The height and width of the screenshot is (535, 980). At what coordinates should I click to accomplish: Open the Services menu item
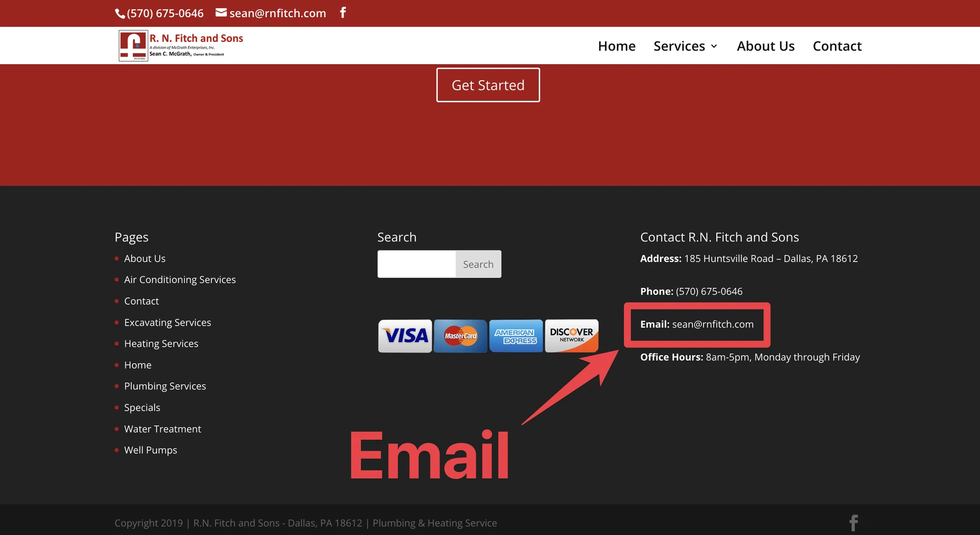point(679,46)
